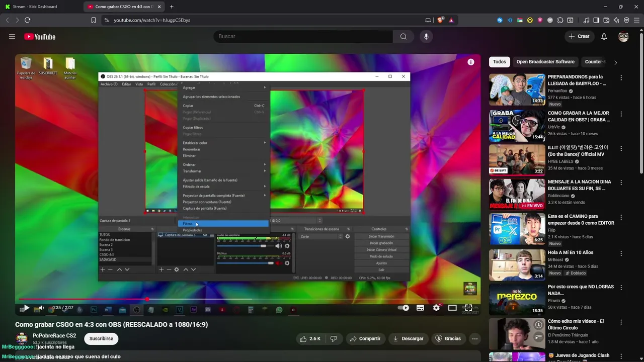Screen dimensions: 644x362
Task: Open Leo AI sparkle icon
Action: (x=616, y=20)
